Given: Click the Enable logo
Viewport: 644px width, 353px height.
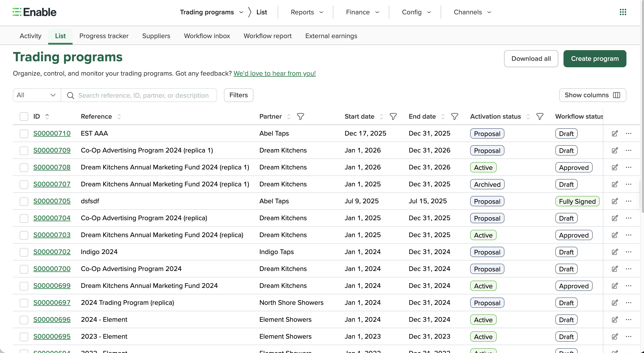Looking at the screenshot, I should [x=34, y=12].
